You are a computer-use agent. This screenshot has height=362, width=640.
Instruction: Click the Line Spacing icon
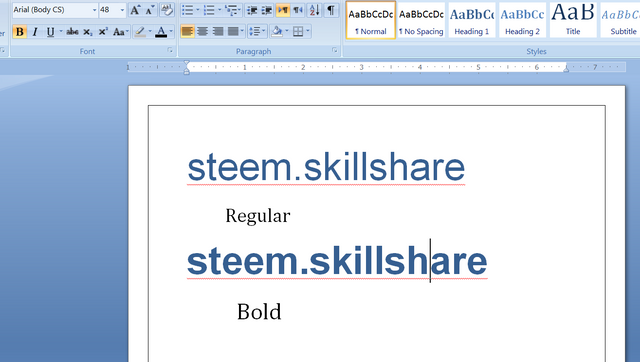point(257,31)
